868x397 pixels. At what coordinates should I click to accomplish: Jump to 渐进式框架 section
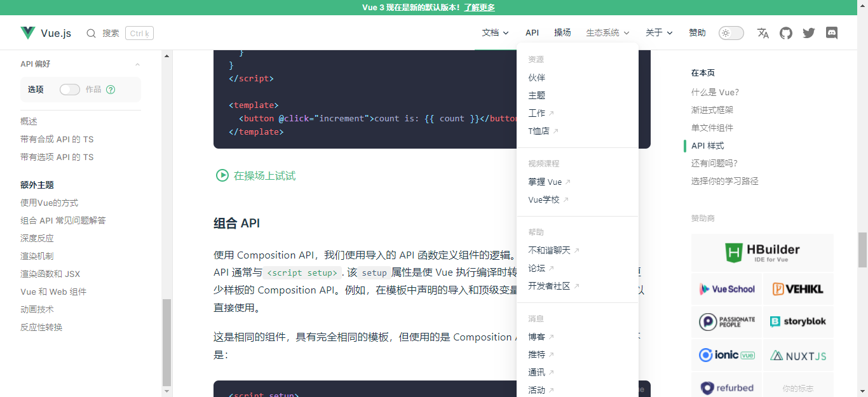tap(712, 110)
